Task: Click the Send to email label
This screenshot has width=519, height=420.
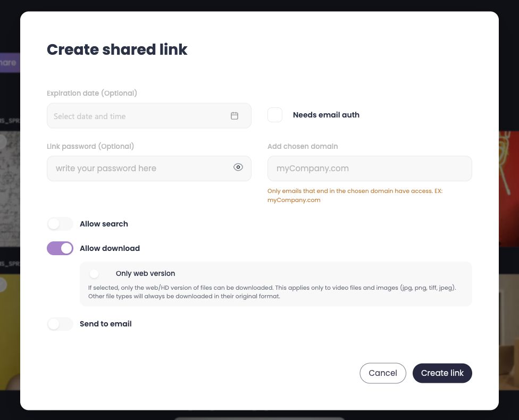Action: (106, 324)
